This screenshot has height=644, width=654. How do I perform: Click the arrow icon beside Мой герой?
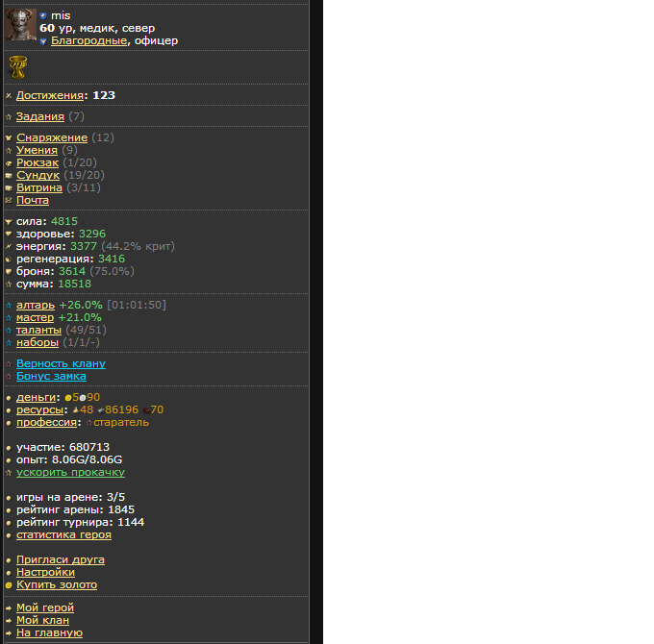pyautogui.click(x=9, y=608)
